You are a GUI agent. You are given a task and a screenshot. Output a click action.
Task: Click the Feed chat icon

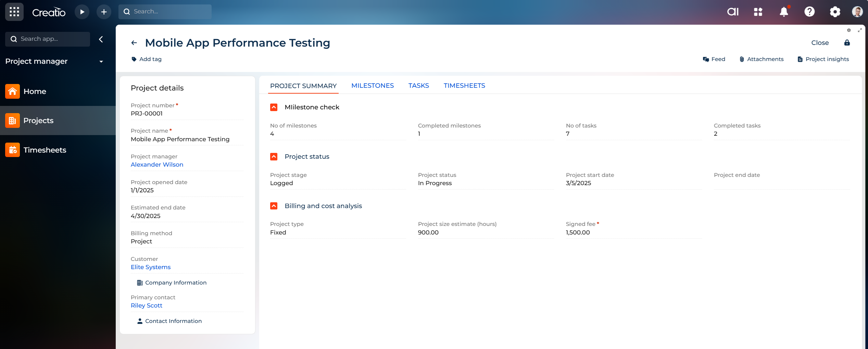[706, 59]
